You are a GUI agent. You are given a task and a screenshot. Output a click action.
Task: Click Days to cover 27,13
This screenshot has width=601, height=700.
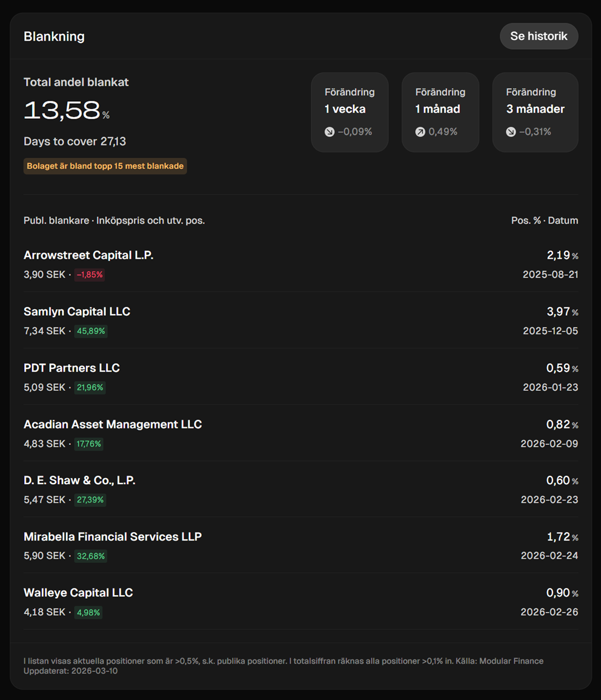pos(75,142)
